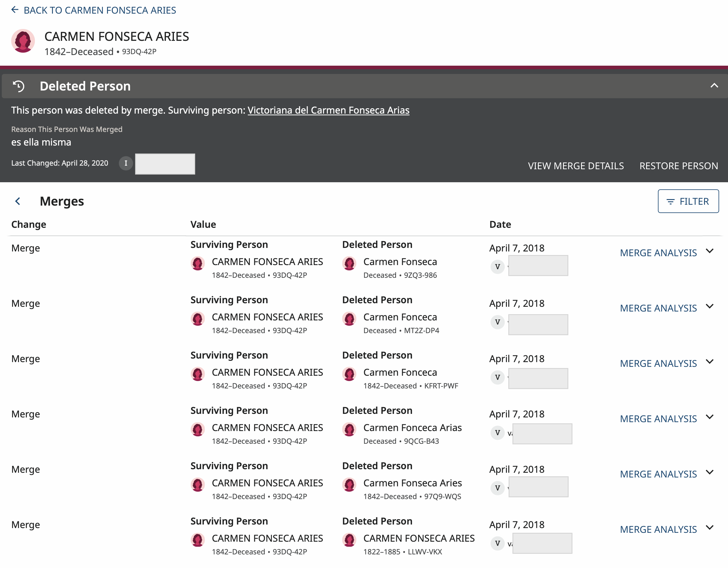Restore the deleted person

click(679, 166)
